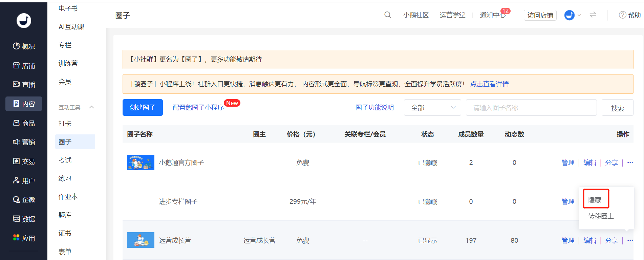The height and width of the screenshot is (260, 644).
Task: Select 训练营 in content submenu
Action: pyautogui.click(x=68, y=63)
